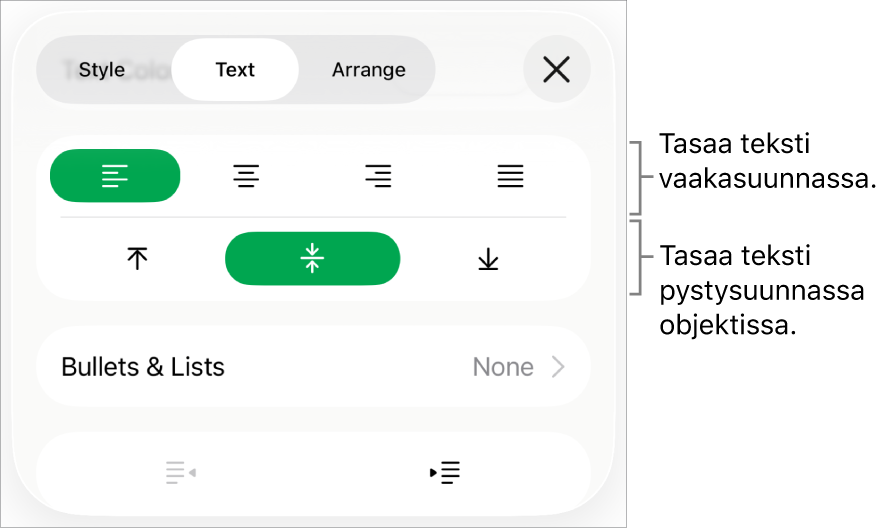Toggle vertical middle alignment
The width and height of the screenshot is (888, 529).
(x=312, y=259)
